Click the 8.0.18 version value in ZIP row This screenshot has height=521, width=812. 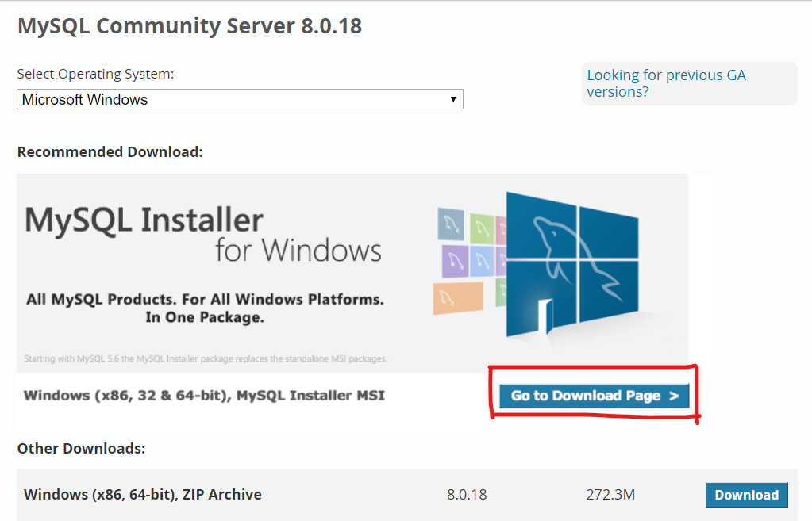click(467, 495)
